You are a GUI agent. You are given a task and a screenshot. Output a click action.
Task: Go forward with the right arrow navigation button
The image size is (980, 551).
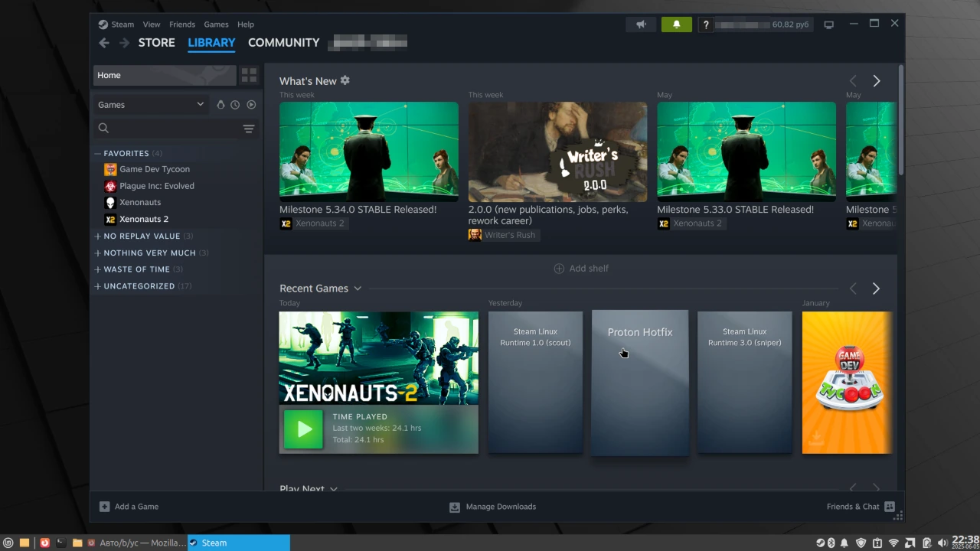coord(124,43)
